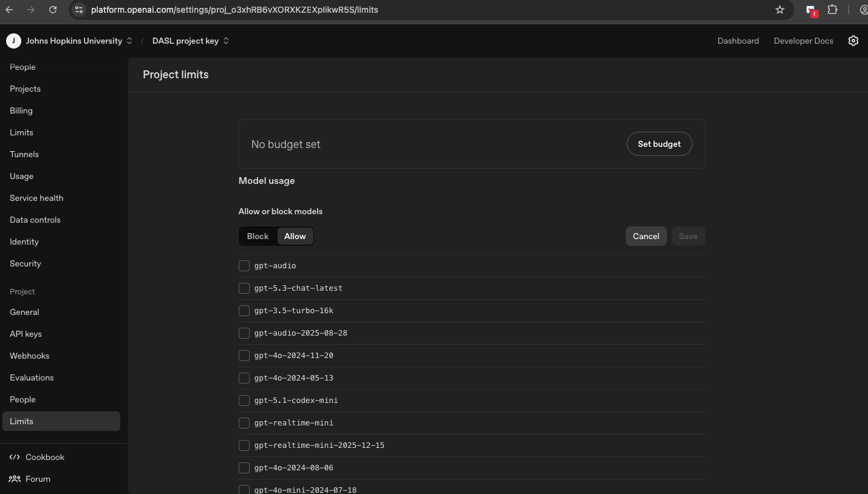The width and height of the screenshot is (868, 494).
Task: Open Service health page
Action: [x=36, y=198]
